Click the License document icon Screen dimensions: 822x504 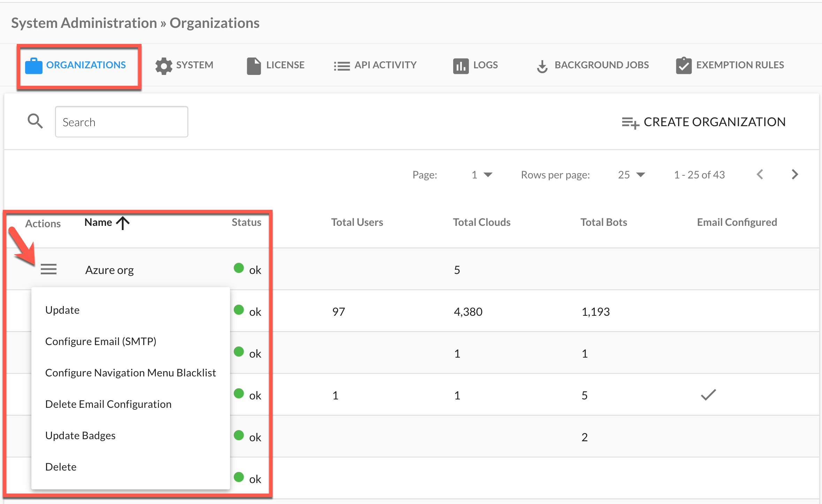(x=253, y=66)
